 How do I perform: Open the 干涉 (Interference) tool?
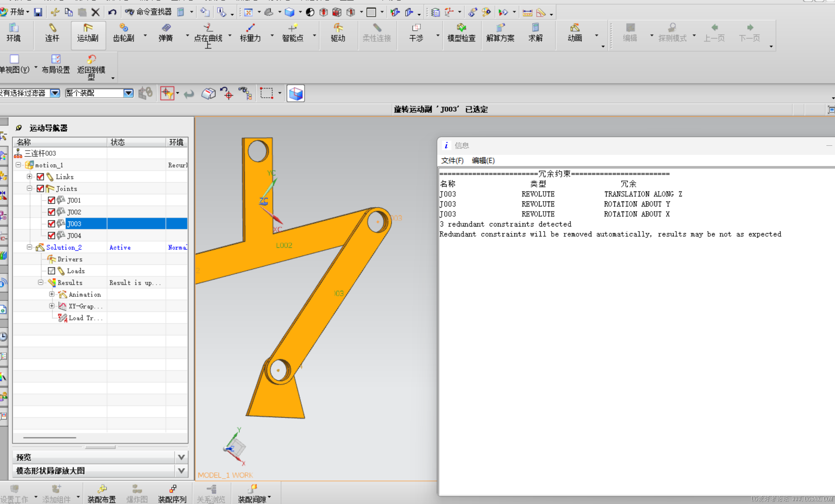tap(416, 33)
